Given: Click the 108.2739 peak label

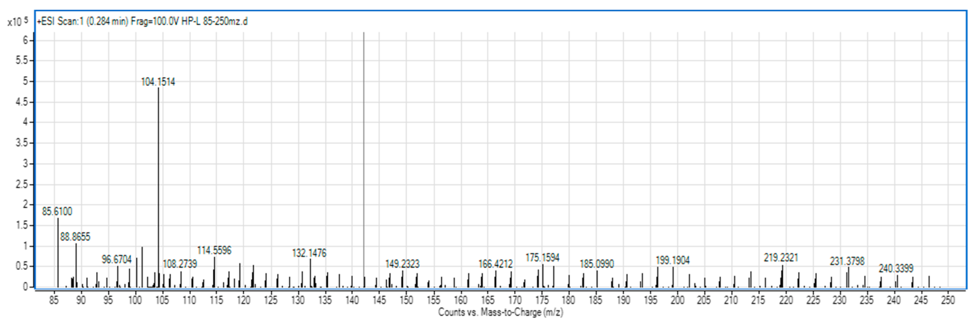Looking at the screenshot, I should point(180,264).
